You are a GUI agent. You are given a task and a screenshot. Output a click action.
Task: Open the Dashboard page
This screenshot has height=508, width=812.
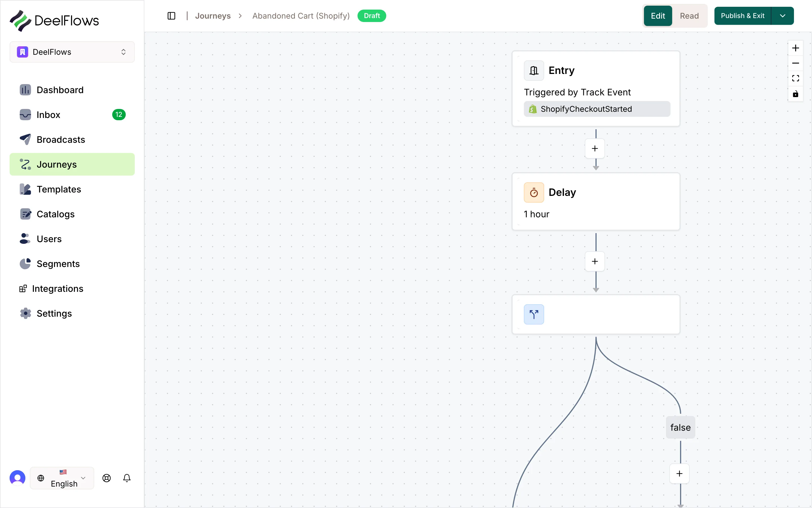pos(72,90)
